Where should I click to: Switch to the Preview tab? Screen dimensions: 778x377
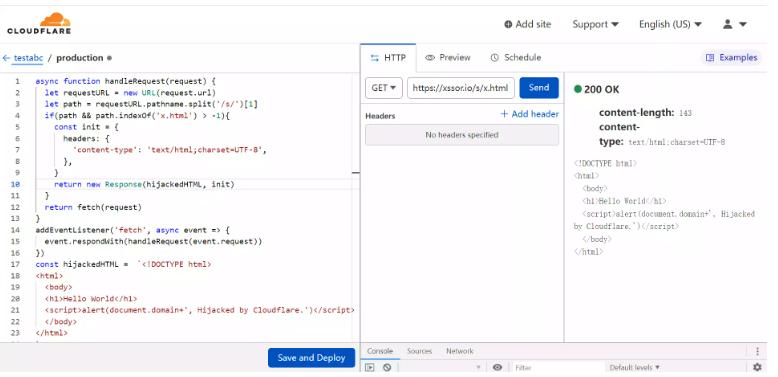tap(448, 58)
